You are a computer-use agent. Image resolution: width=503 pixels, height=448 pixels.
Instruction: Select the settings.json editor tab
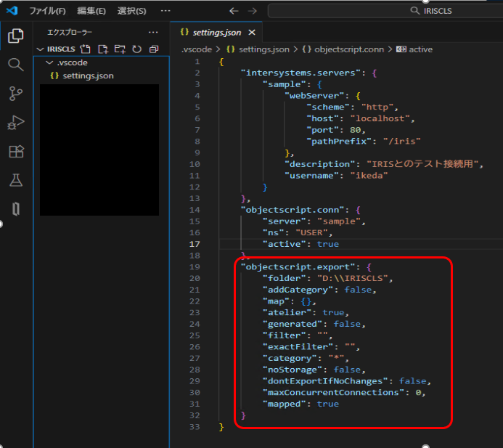218,33
